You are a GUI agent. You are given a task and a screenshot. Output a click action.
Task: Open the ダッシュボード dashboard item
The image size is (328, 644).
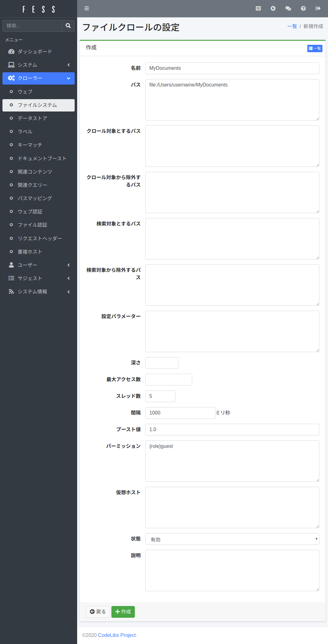[35, 52]
